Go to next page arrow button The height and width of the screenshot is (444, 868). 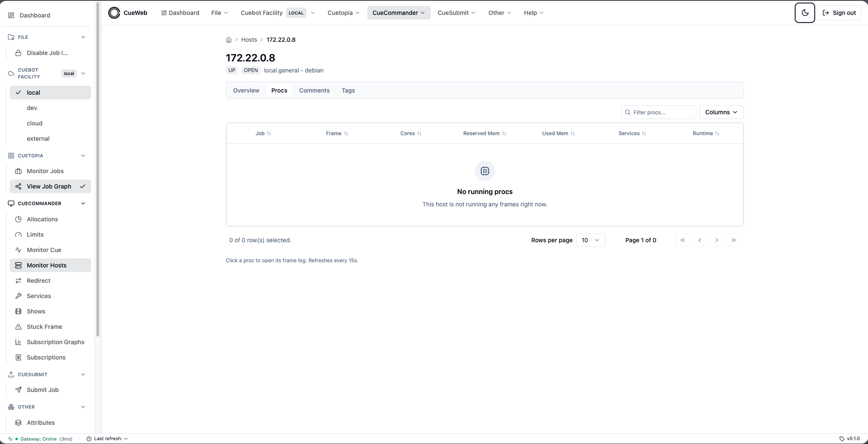point(717,240)
